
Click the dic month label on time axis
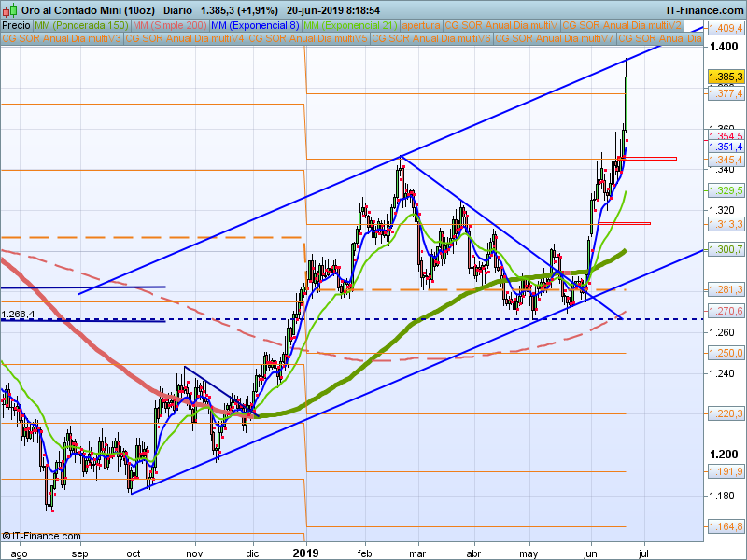pos(252,553)
